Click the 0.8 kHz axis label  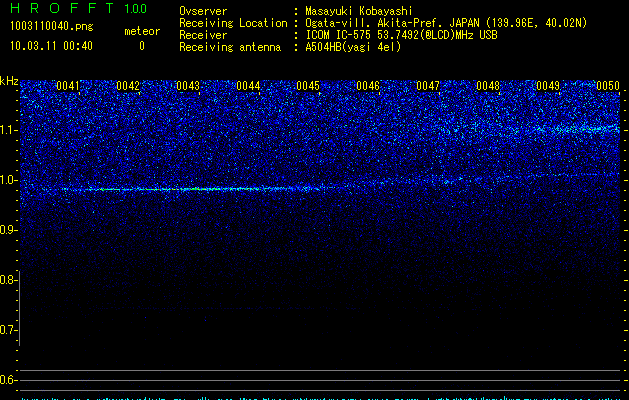coord(8,280)
